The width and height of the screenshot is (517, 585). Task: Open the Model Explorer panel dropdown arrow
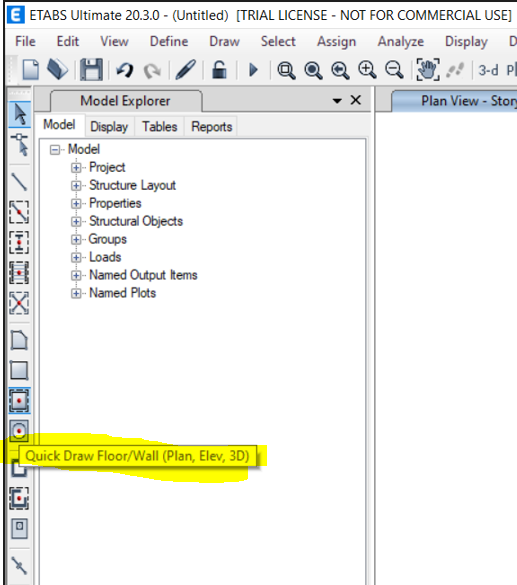tap(337, 100)
